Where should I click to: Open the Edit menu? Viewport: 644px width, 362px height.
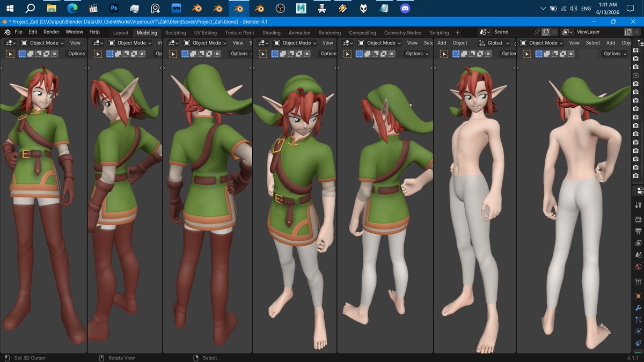pos(33,32)
